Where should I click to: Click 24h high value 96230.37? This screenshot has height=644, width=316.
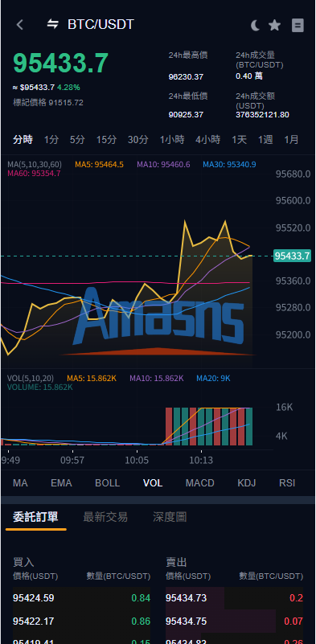click(x=186, y=77)
